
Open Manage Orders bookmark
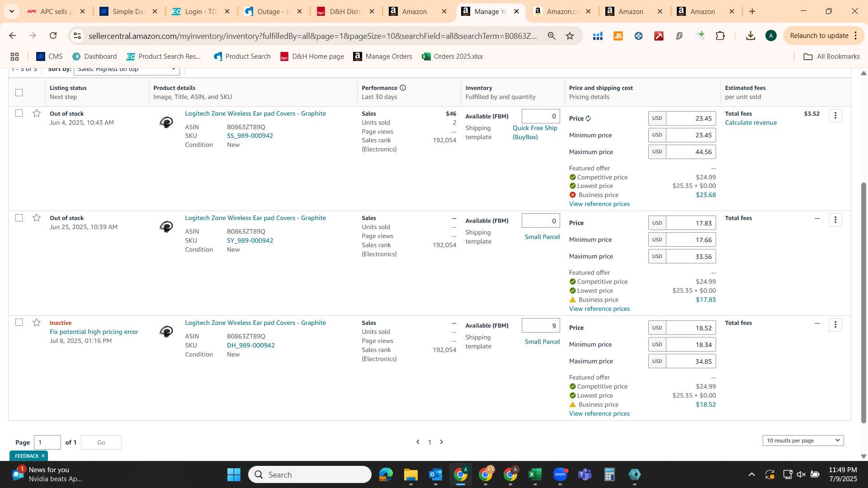coord(382,56)
